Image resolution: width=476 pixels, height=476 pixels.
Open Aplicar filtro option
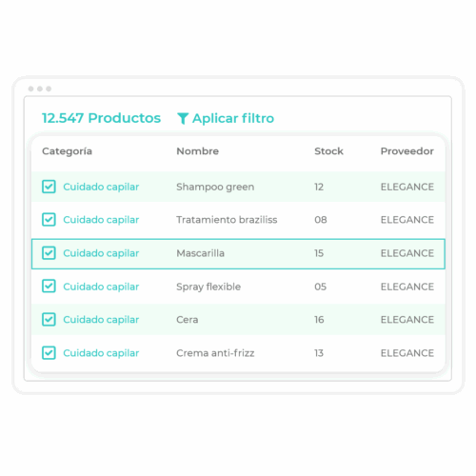pyautogui.click(x=226, y=118)
